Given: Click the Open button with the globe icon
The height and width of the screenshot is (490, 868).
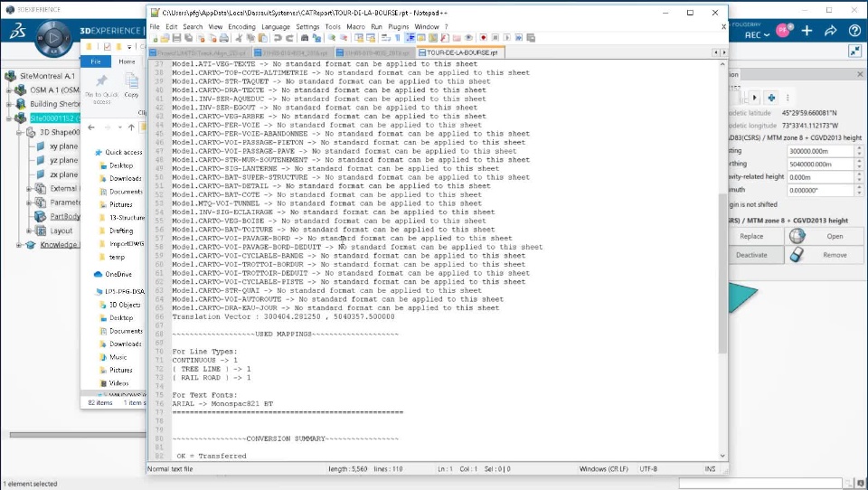Looking at the screenshot, I should 825,237.
